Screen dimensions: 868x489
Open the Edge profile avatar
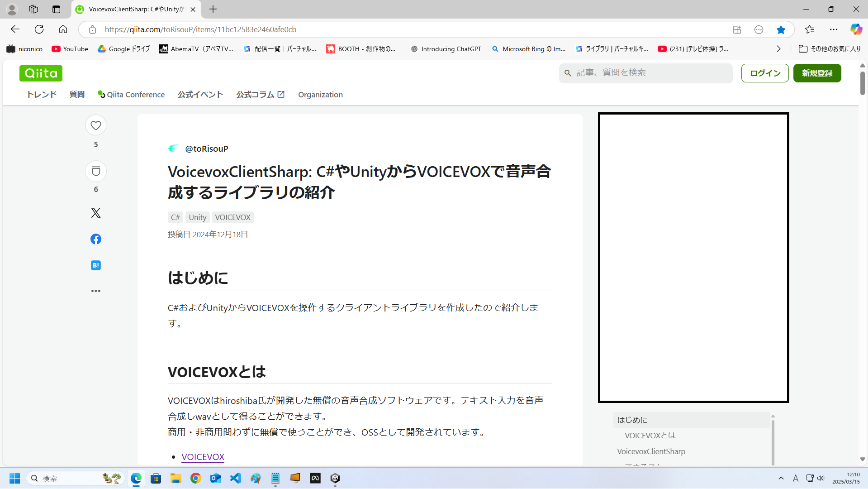(12, 9)
